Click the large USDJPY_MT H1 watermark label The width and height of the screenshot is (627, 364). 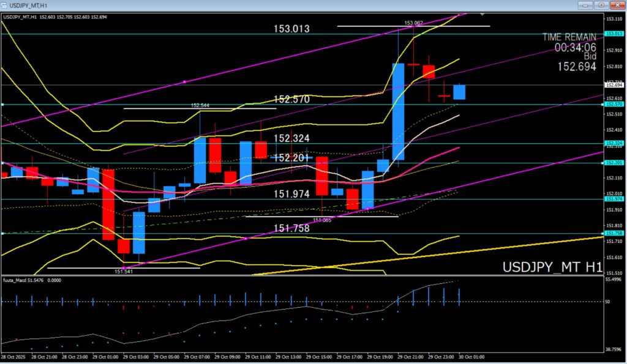point(552,267)
